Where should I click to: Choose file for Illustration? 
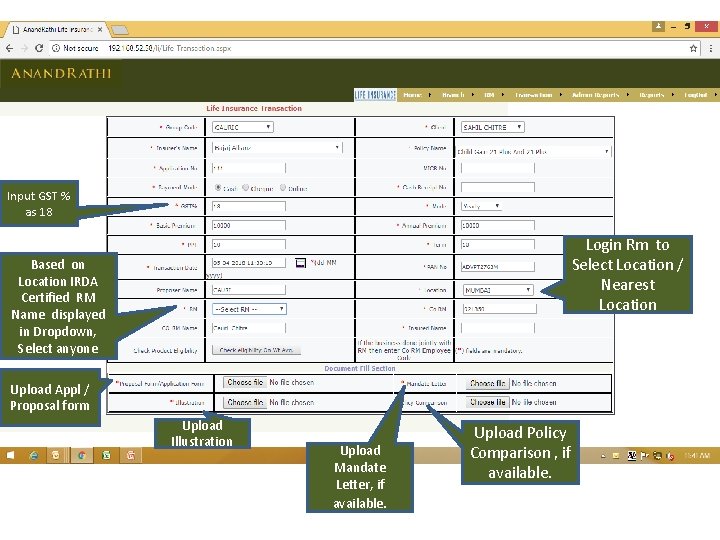[245, 402]
